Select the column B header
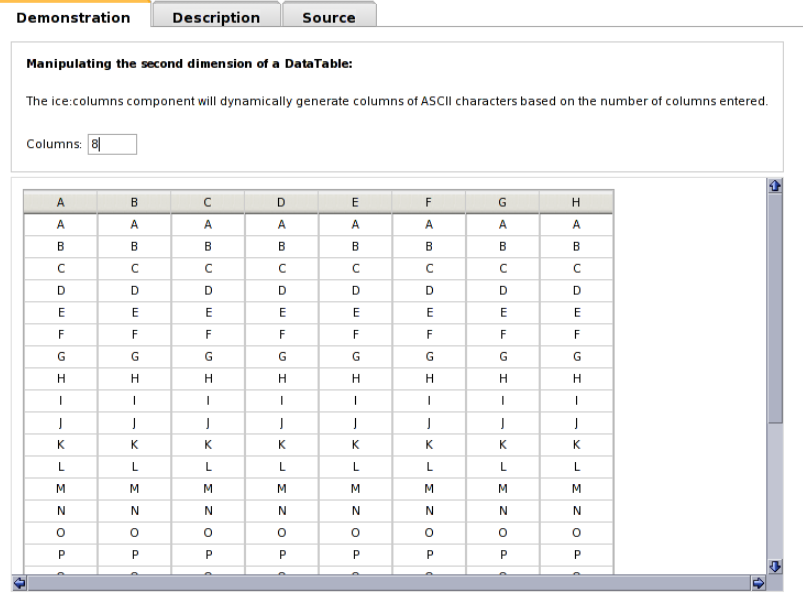Screen dimensions: 803x603 tap(134, 203)
